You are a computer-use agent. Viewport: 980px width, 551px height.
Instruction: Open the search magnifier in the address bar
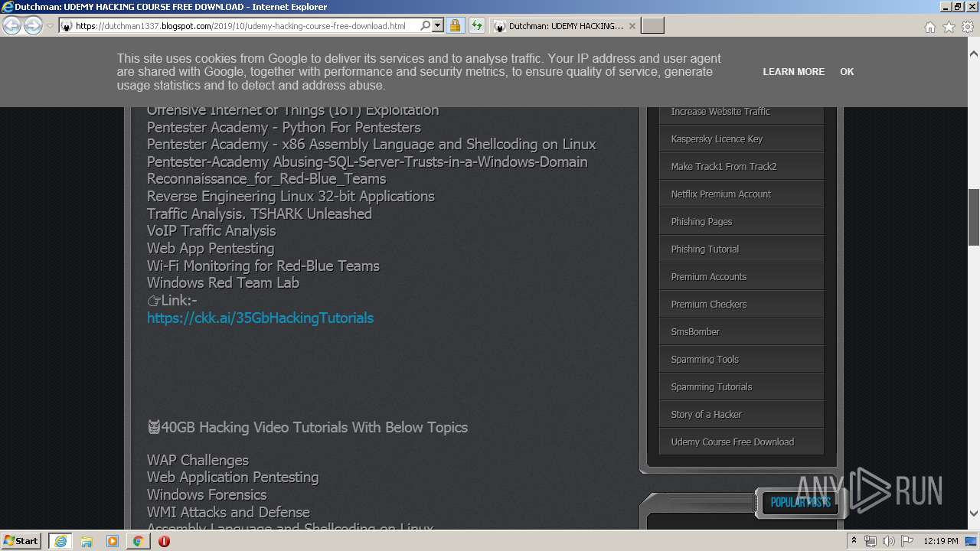point(426,25)
